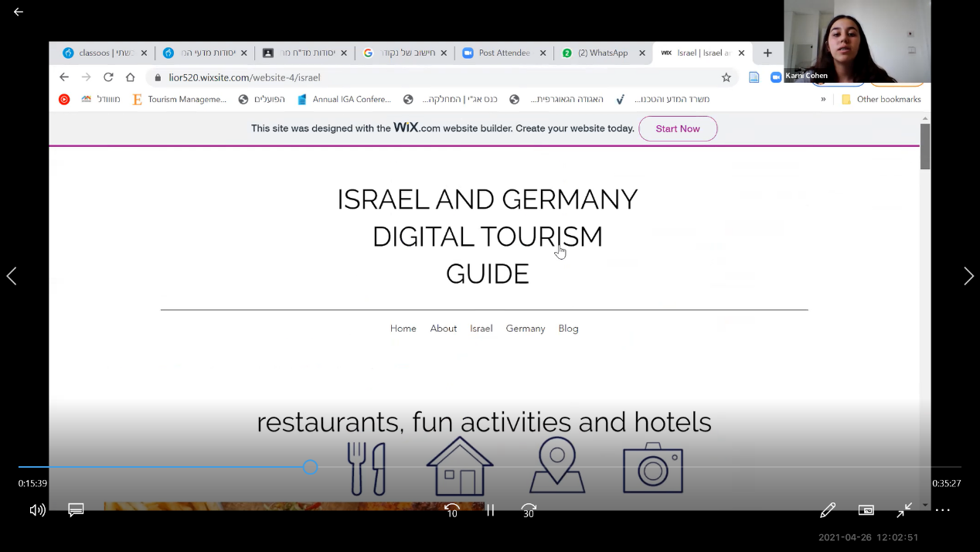Click the Blog navigation link
The width and height of the screenshot is (980, 552).
(x=568, y=329)
